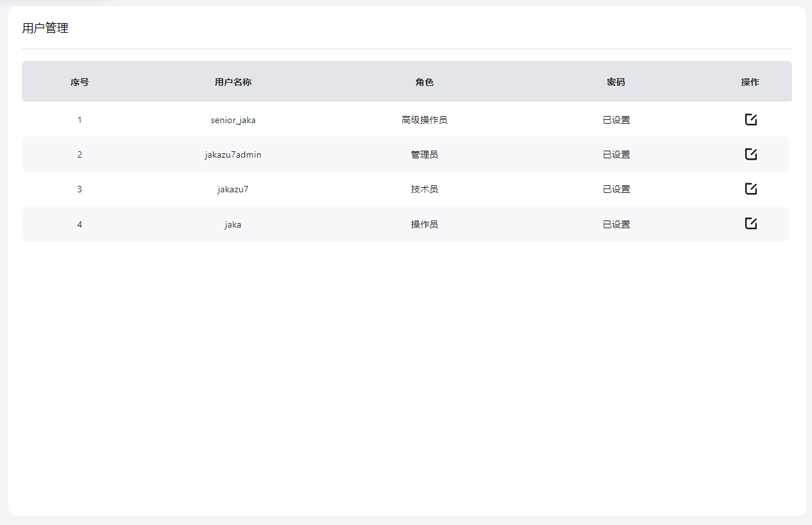812x525 pixels.
Task: Click the 用户管理 page title
Action: click(x=45, y=28)
